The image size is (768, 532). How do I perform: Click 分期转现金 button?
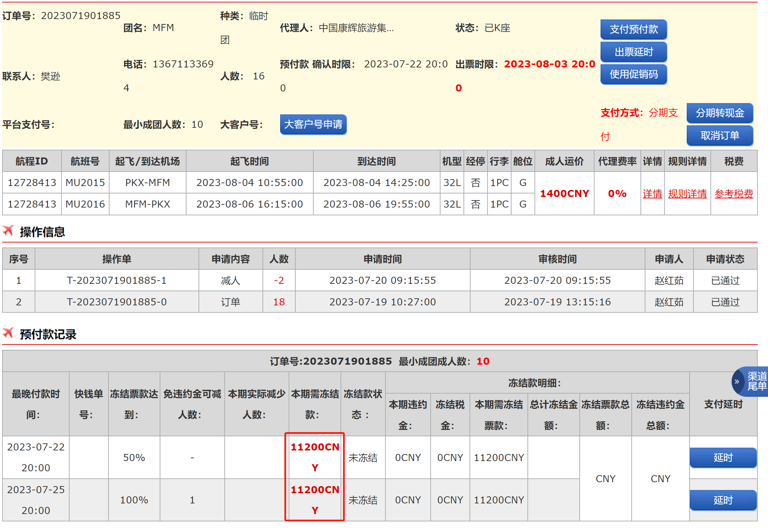720,113
